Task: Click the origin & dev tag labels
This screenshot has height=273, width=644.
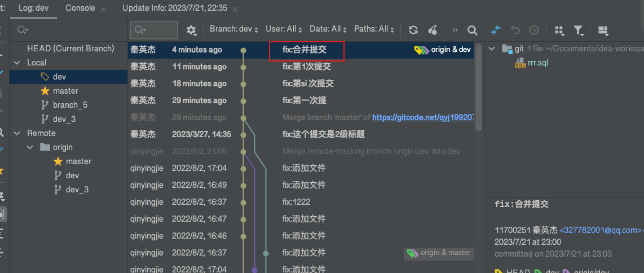Action: tap(442, 50)
